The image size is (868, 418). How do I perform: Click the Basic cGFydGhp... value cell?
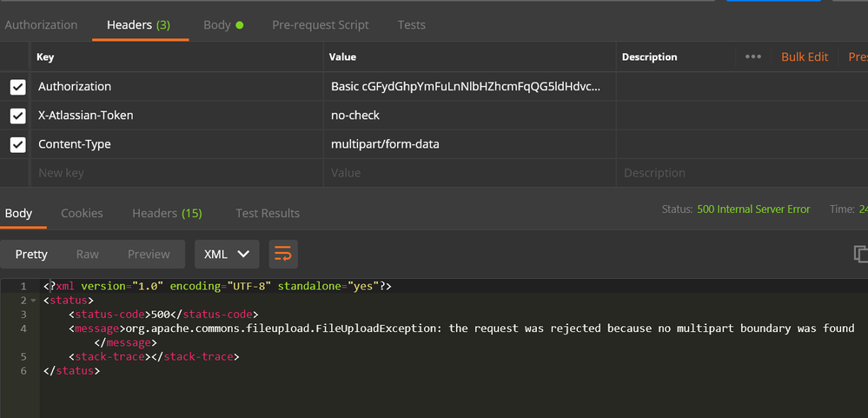point(469,86)
